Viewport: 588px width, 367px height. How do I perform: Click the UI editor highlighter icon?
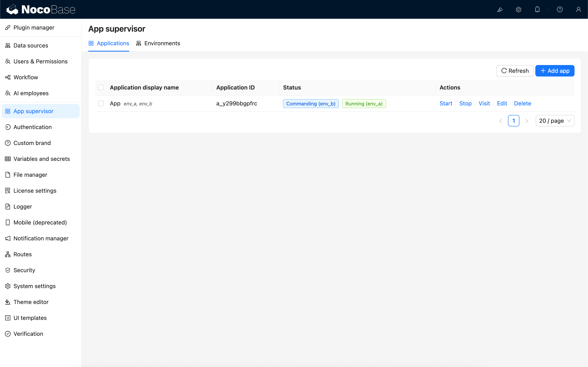coord(500,9)
